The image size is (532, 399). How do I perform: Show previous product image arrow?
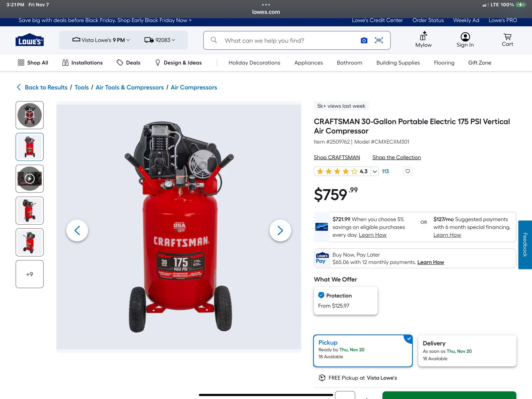[x=77, y=230]
